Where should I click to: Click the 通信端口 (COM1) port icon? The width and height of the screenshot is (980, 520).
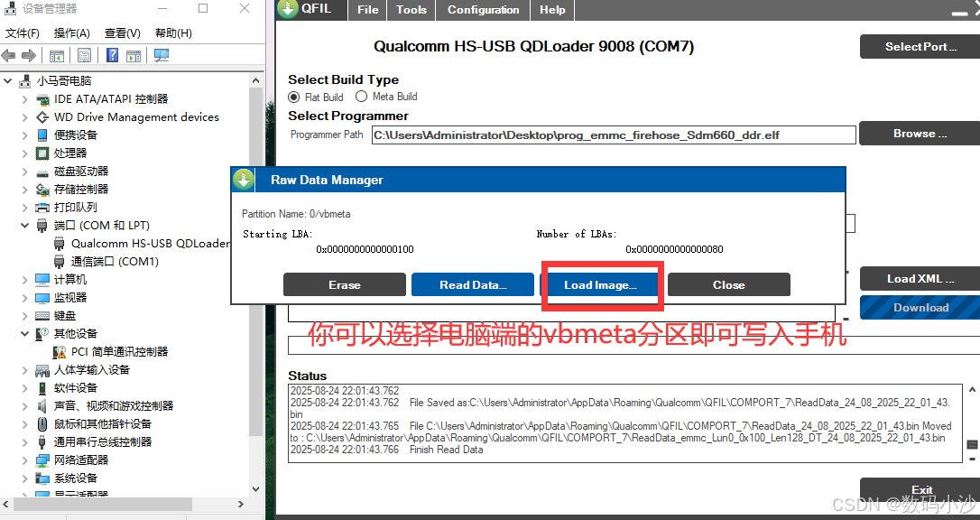pyautogui.click(x=60, y=261)
